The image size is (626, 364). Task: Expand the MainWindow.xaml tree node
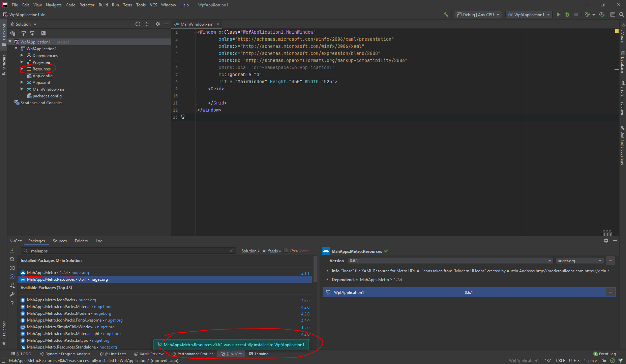22,89
